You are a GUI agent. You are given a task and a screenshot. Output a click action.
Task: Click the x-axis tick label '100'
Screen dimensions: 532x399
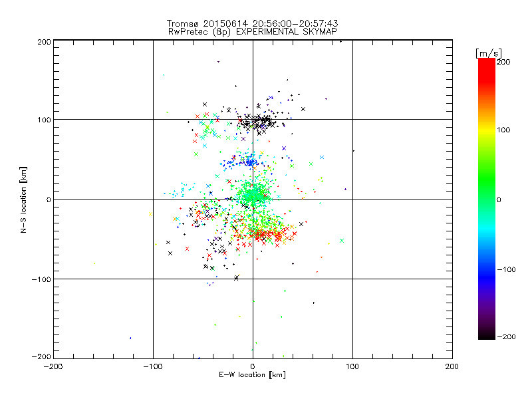(352, 367)
